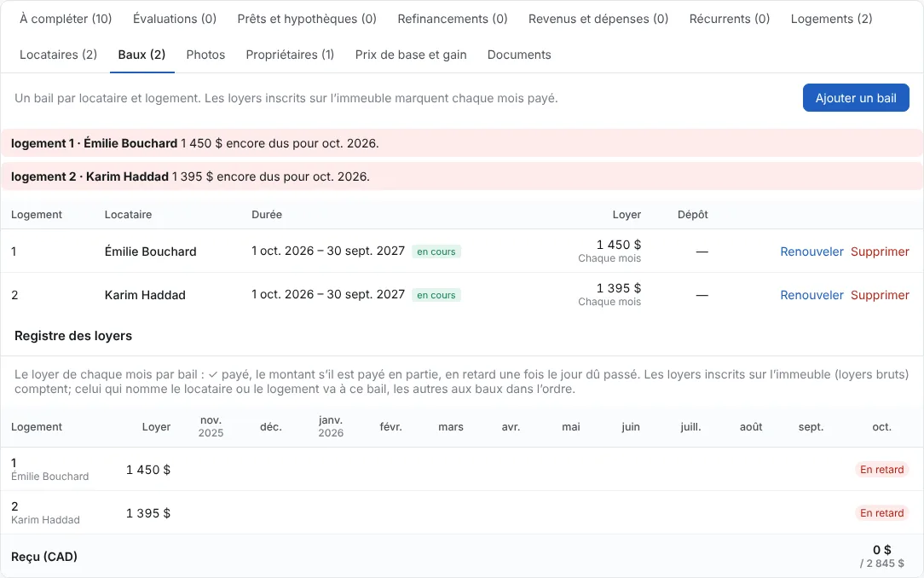Delete Émilie Bouchard's lease via Supprimer
The width and height of the screenshot is (924, 578).
pos(880,251)
